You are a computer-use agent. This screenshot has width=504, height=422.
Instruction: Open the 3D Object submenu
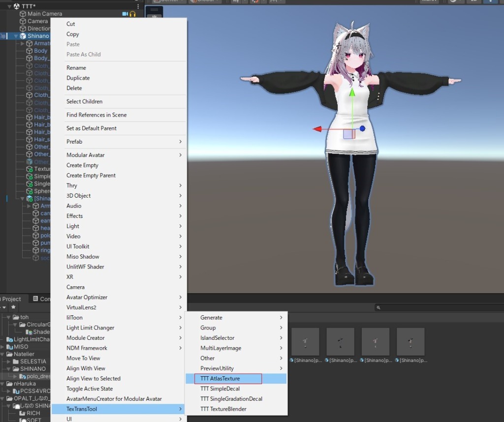pos(119,196)
